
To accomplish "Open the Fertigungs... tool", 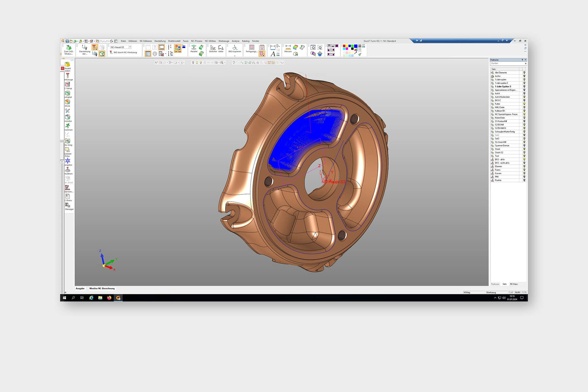I will [252, 49].
